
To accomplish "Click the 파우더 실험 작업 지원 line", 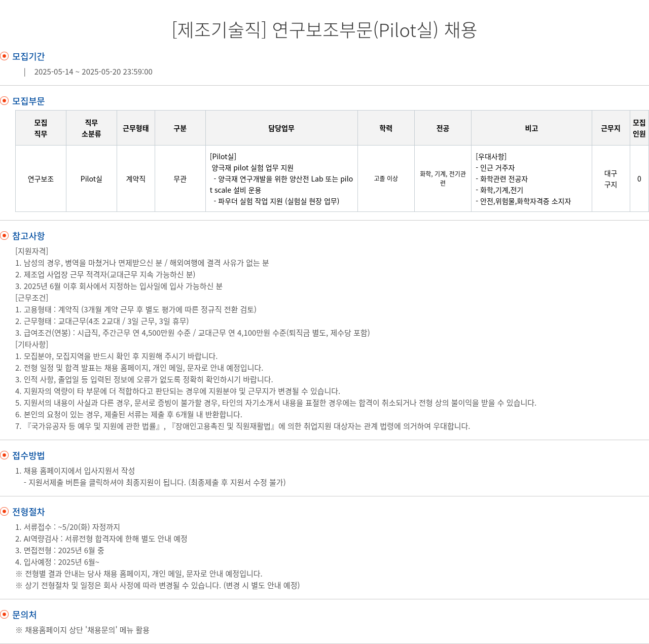I will point(276,201).
